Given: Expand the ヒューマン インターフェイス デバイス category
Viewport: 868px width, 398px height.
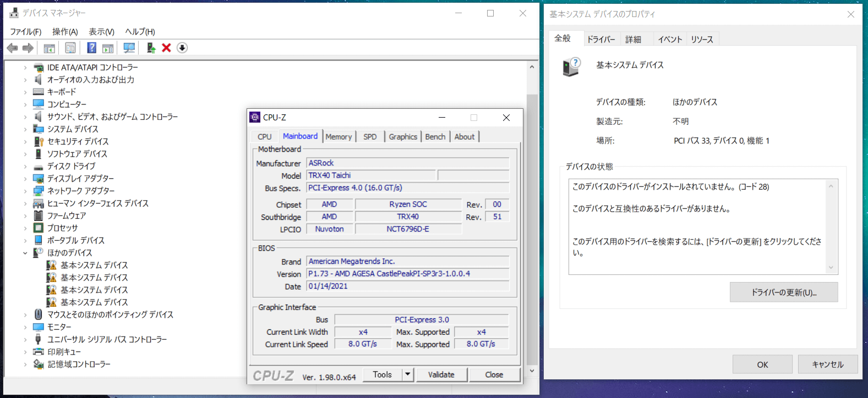Looking at the screenshot, I should [25, 203].
